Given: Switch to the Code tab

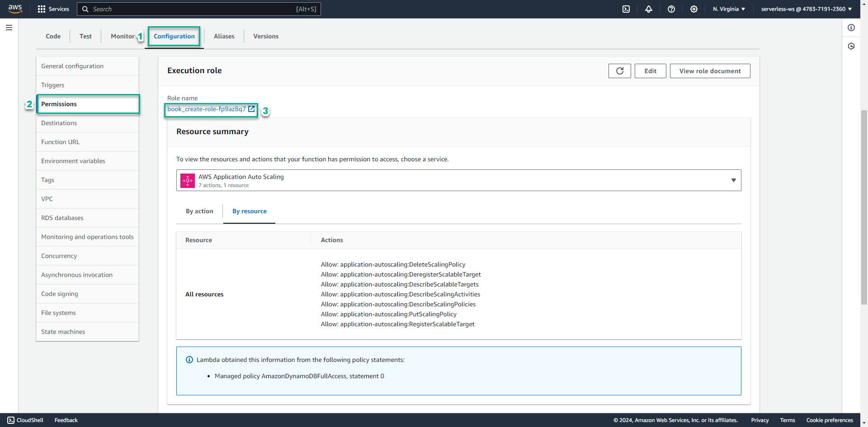Looking at the screenshot, I should click(x=53, y=36).
